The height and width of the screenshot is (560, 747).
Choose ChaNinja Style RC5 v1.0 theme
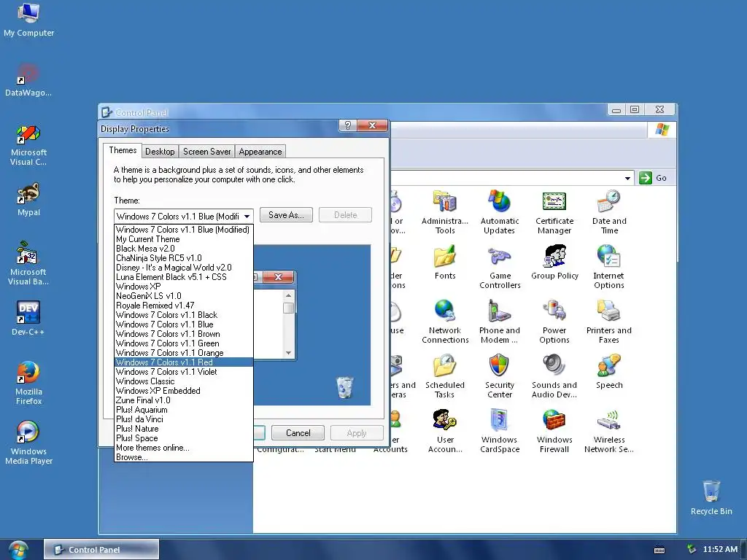184,258
